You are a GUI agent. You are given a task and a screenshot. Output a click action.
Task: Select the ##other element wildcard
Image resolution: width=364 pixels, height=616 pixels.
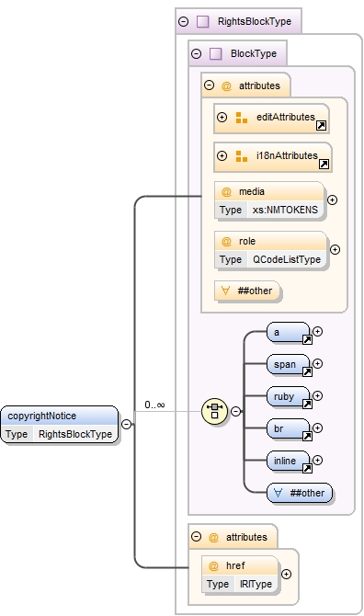coord(300,493)
